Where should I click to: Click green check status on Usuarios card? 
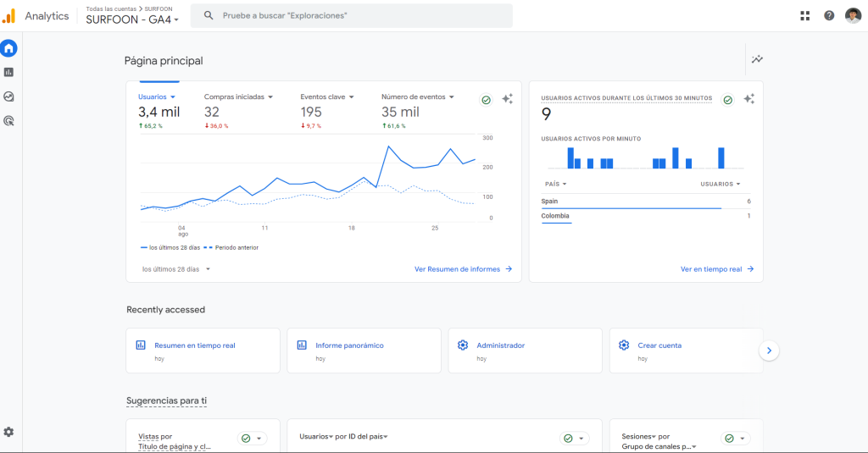[x=487, y=99]
